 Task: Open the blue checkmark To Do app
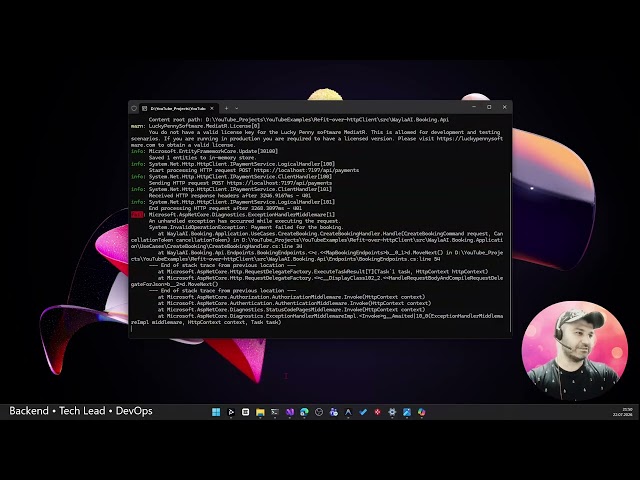coord(363,412)
